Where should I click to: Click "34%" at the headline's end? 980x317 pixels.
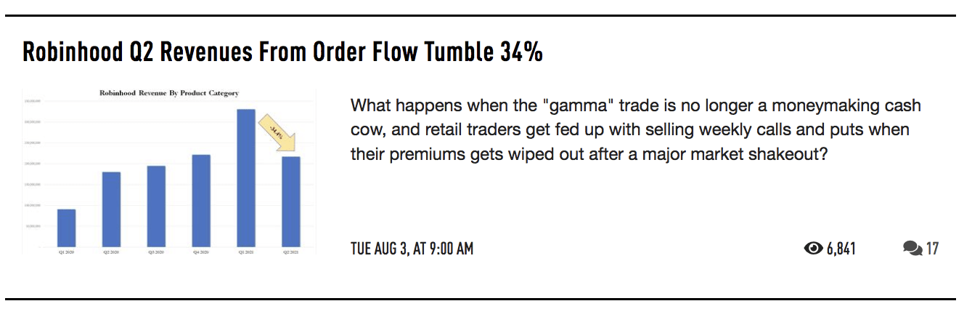click(x=520, y=52)
